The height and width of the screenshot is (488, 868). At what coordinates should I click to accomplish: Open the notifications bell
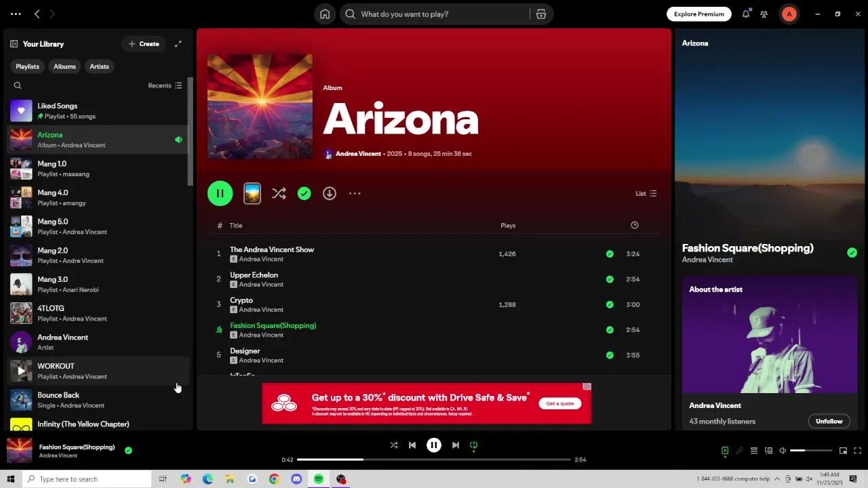pyautogui.click(x=746, y=14)
